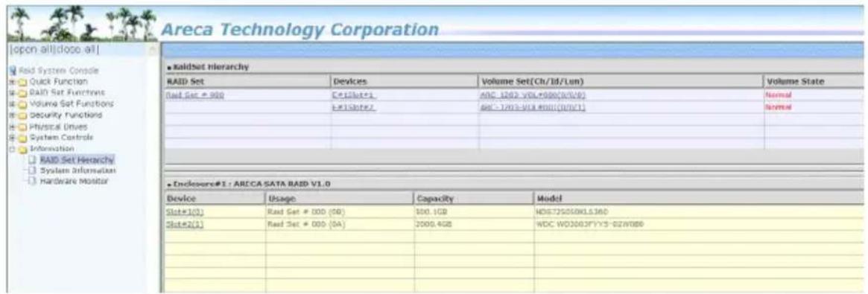Open Raid Set # 000 link
Image resolution: width=868 pixels, height=294 pixels.
coord(195,95)
